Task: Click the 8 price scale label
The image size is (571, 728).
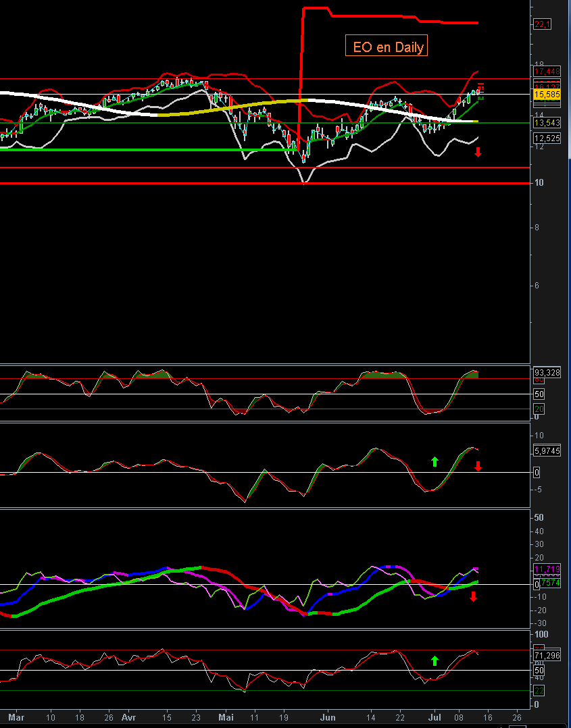Action: (538, 228)
